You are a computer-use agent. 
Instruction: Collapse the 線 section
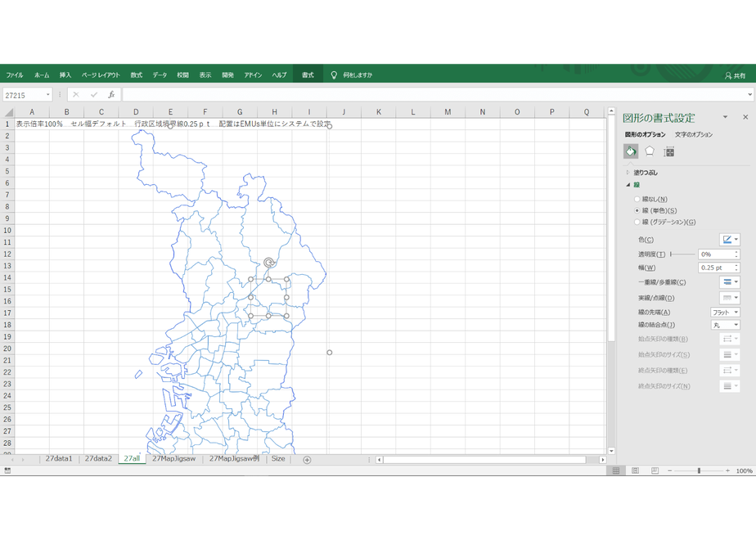click(628, 185)
